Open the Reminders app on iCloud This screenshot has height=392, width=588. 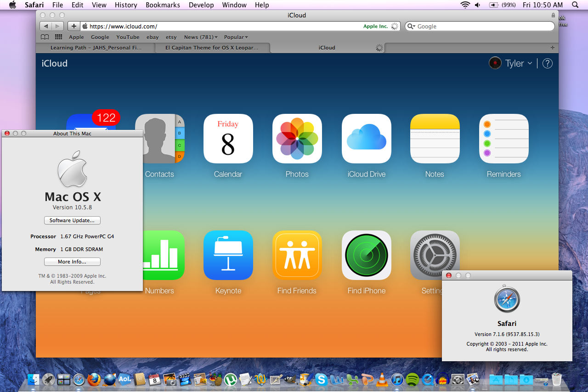tap(504, 139)
